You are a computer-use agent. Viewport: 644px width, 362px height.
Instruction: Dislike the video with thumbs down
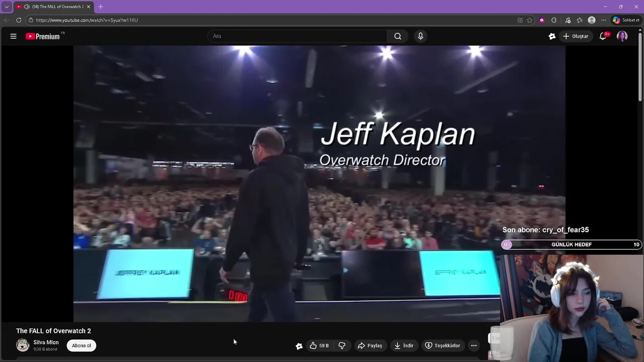(342, 345)
